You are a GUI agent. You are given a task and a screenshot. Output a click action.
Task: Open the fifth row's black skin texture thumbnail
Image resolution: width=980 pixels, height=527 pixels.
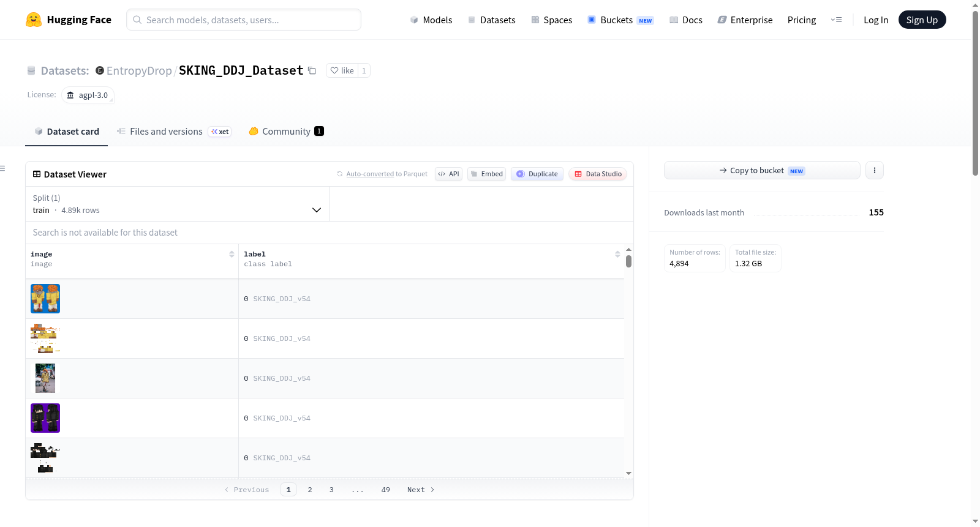point(45,458)
